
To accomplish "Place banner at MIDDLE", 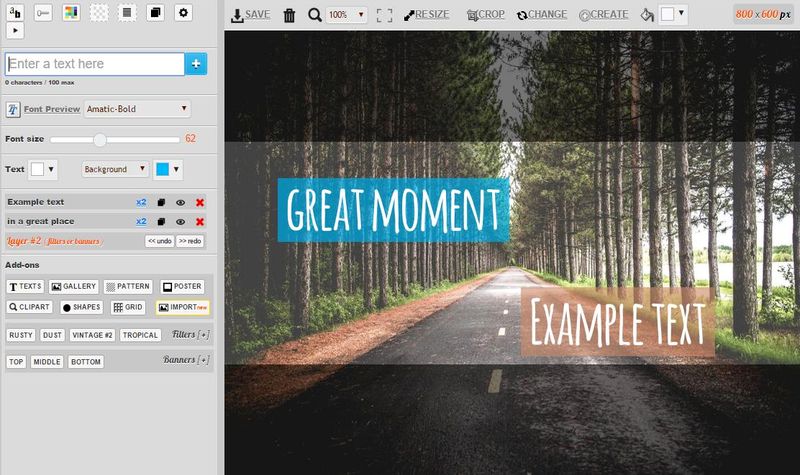I will (x=47, y=362).
